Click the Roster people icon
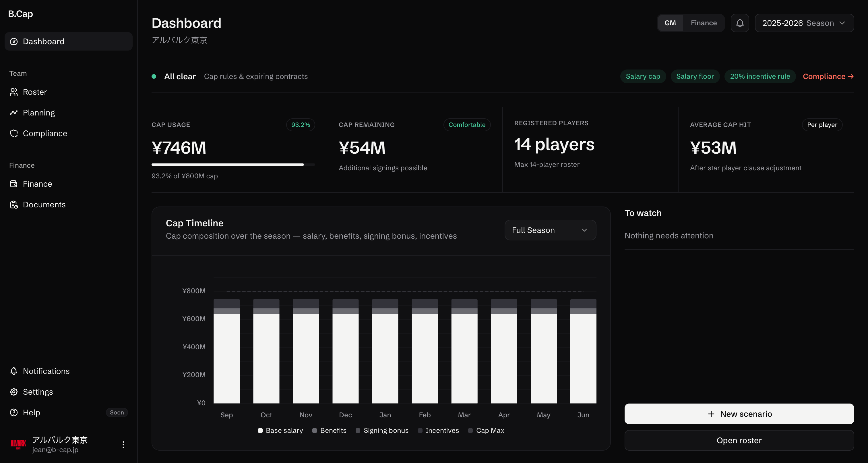 point(14,92)
